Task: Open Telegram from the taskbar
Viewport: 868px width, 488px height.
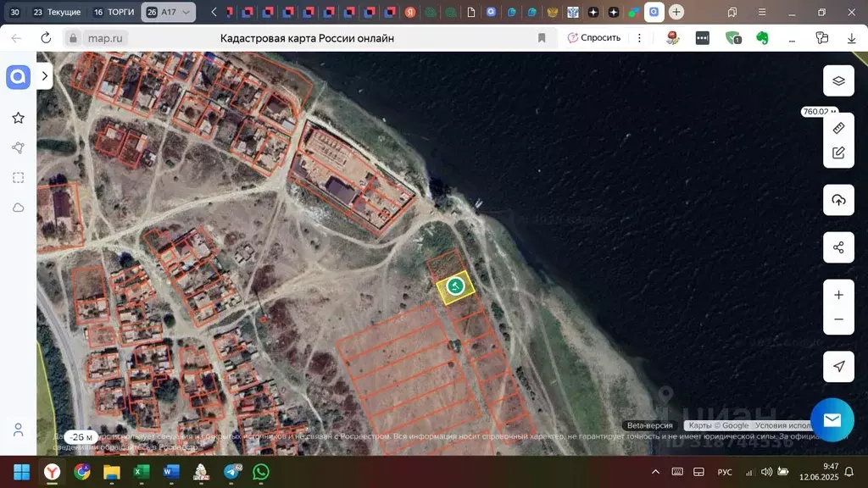Action: (232, 472)
